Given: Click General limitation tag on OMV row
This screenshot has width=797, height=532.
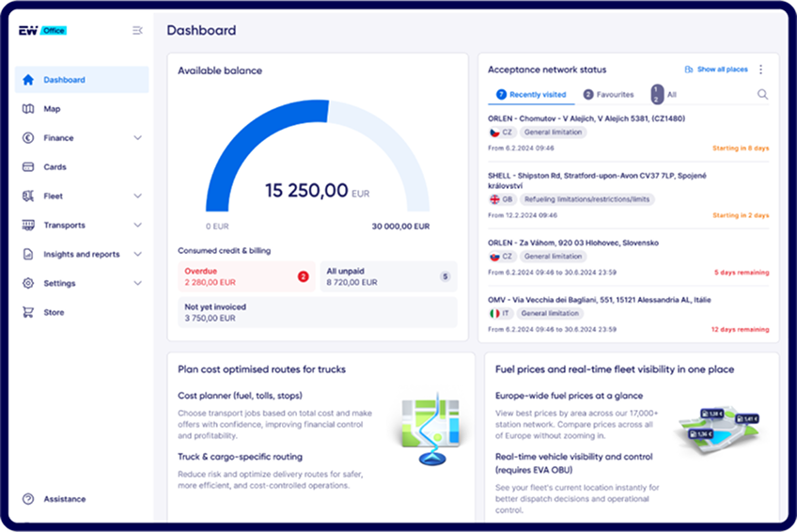Looking at the screenshot, I should coord(550,313).
